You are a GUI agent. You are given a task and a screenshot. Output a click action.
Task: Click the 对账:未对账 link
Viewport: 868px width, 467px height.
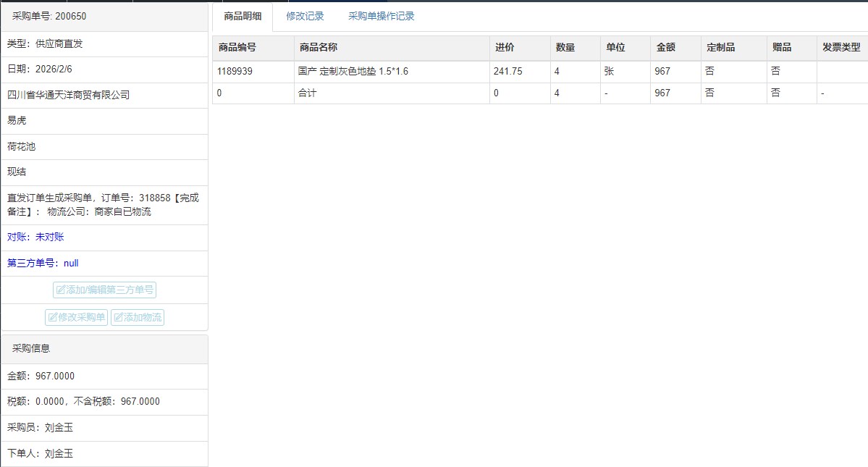pyautogui.click(x=35, y=237)
